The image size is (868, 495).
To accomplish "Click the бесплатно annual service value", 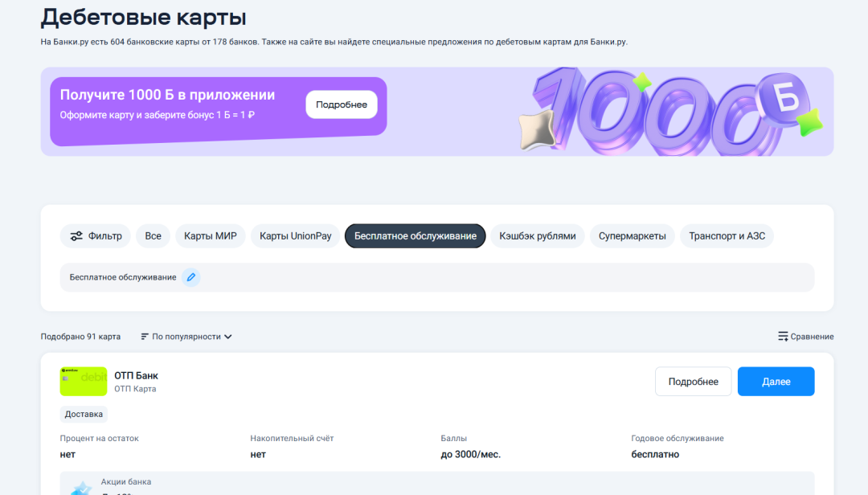I will tap(655, 455).
